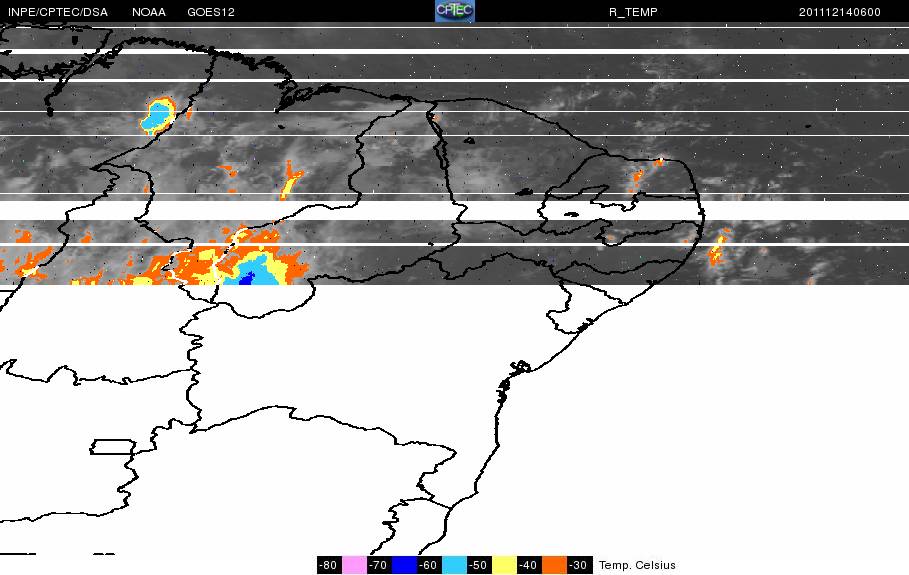Click the Temp. Celsius legend label
909x575 pixels.
point(637,565)
